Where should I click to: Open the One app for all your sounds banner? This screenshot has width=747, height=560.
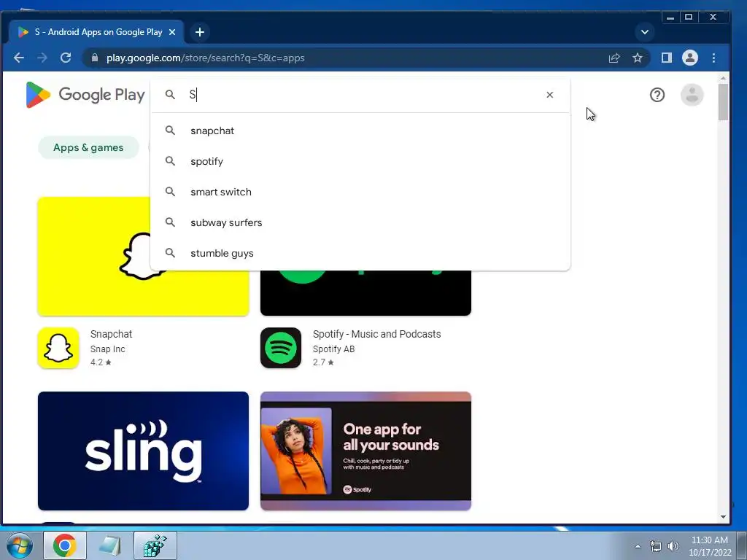(x=366, y=451)
